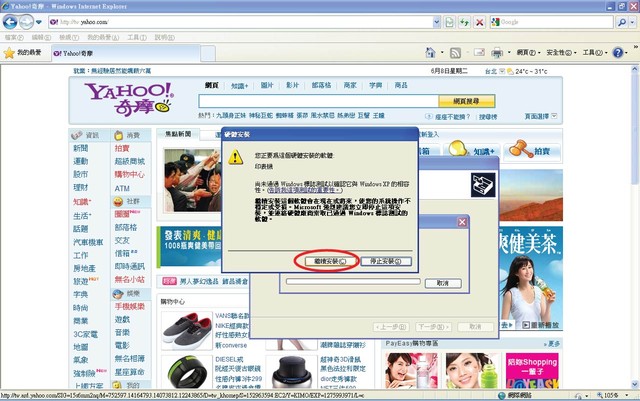Click 取消 button beside the progress bar
Viewport: 640px width, 401px height.
click(x=443, y=283)
